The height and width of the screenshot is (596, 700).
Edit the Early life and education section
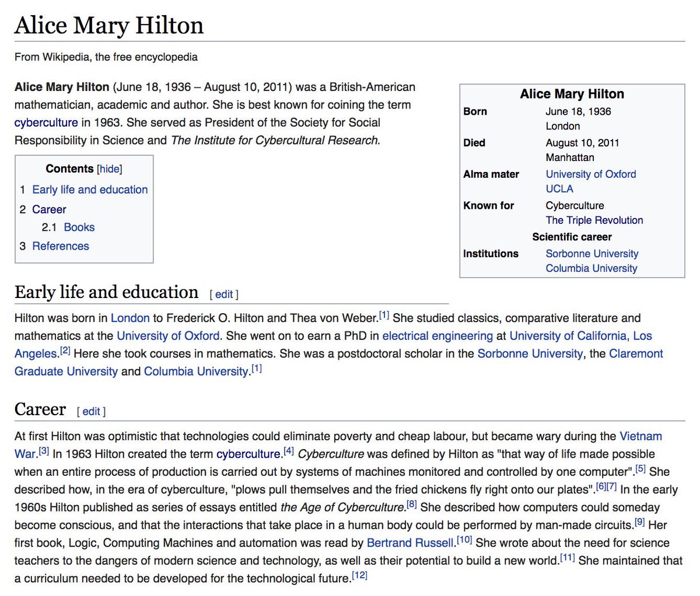point(224,295)
